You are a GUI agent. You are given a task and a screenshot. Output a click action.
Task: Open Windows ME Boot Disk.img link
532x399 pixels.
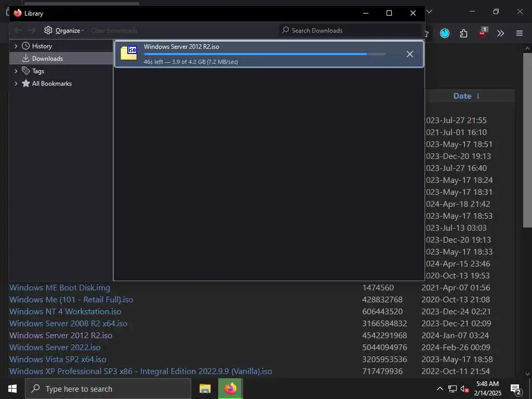pyautogui.click(x=60, y=288)
